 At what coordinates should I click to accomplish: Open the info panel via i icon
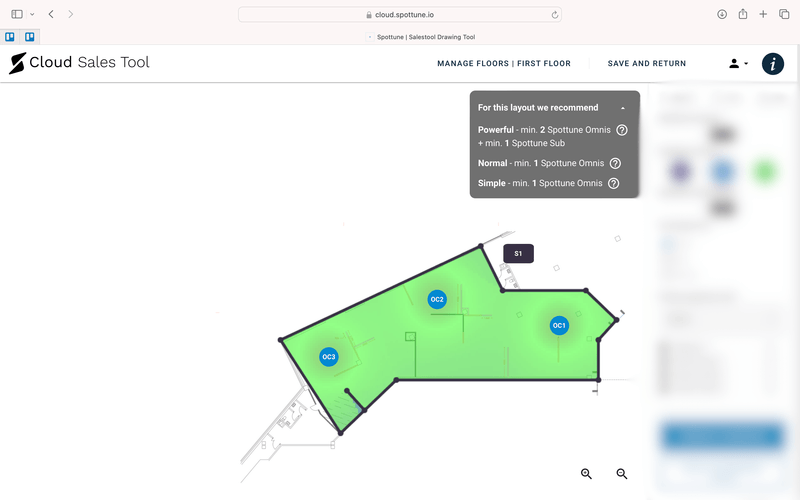point(772,64)
